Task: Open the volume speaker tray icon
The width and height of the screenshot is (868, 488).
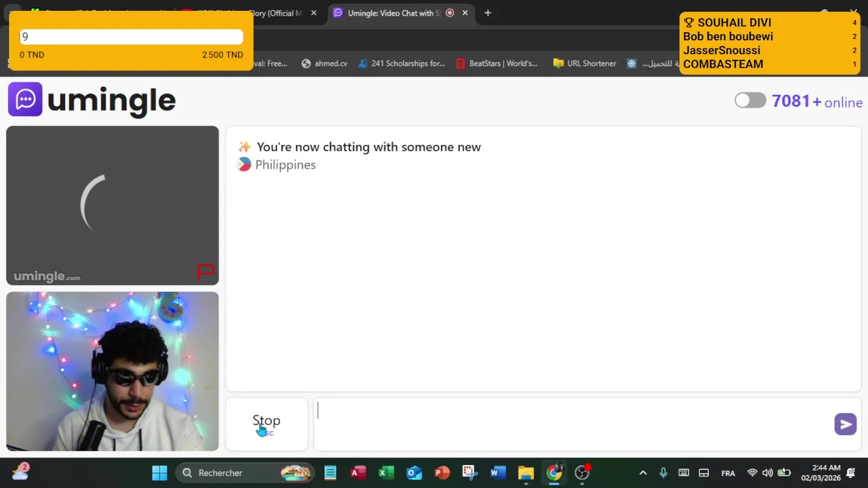Action: click(x=768, y=472)
